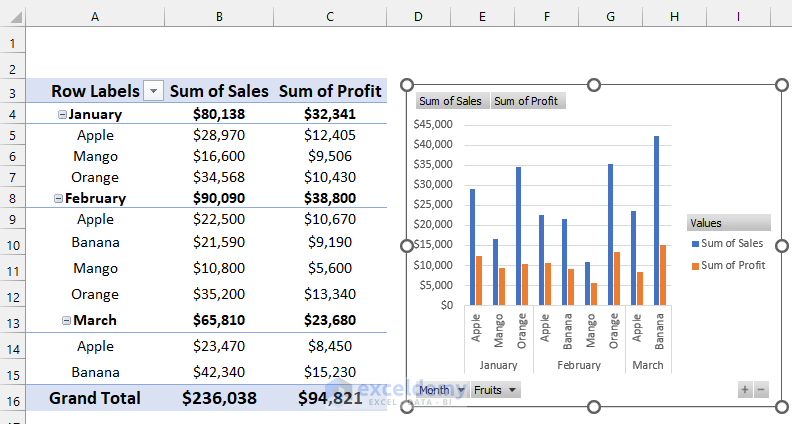The height and width of the screenshot is (424, 792).
Task: Click the left-middle chart resize handle
Action: pyautogui.click(x=407, y=246)
